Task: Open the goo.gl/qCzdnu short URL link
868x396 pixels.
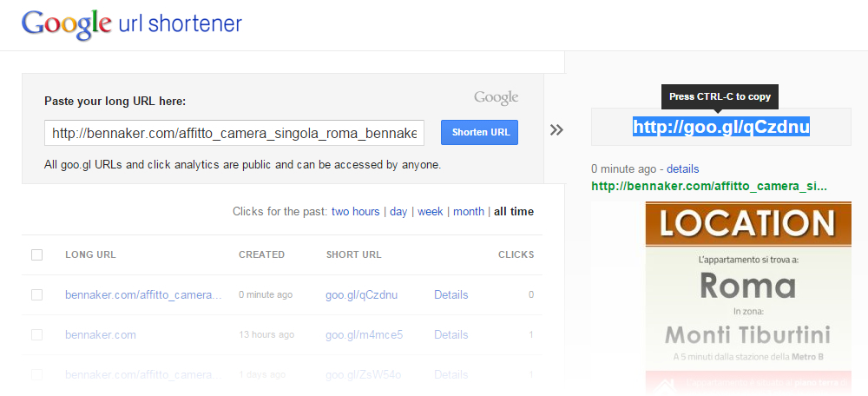Action: coord(361,294)
